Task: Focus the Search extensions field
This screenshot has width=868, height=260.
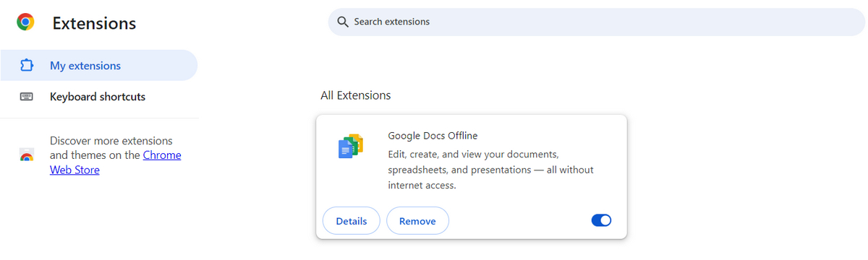Action: (x=596, y=22)
